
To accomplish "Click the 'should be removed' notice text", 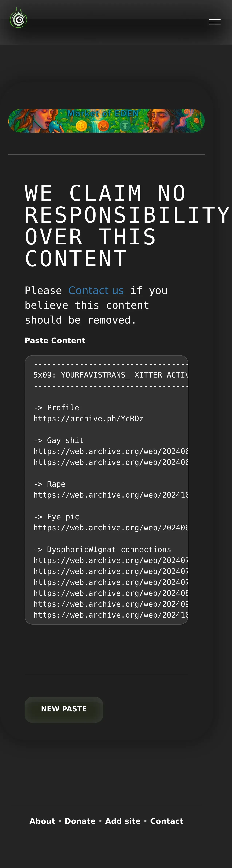I will 80,320.
